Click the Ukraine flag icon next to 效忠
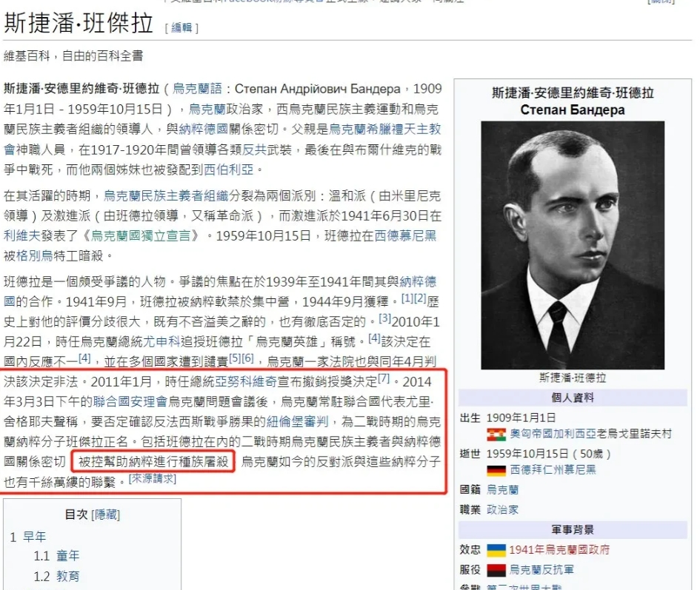The image size is (700, 590). point(496,550)
